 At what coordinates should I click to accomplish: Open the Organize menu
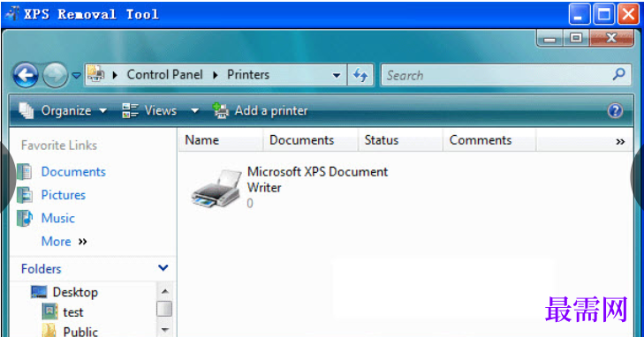tap(66, 110)
